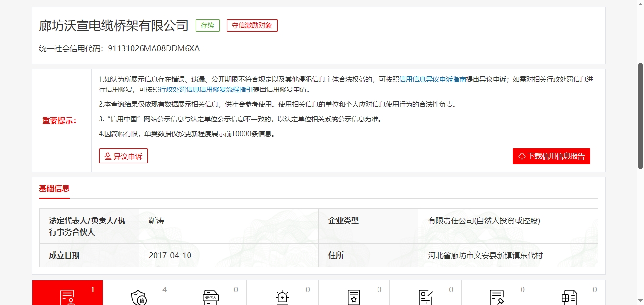Viewport: 644px width, 305px height.
Task: Click the company type 有限责任公司(自然人投资或控股)
Action: 484,221
